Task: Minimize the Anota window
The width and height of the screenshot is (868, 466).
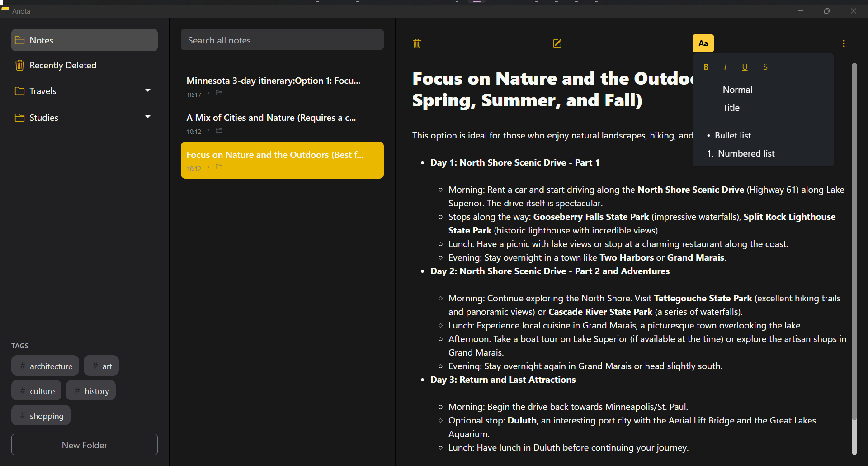Action: [801, 11]
